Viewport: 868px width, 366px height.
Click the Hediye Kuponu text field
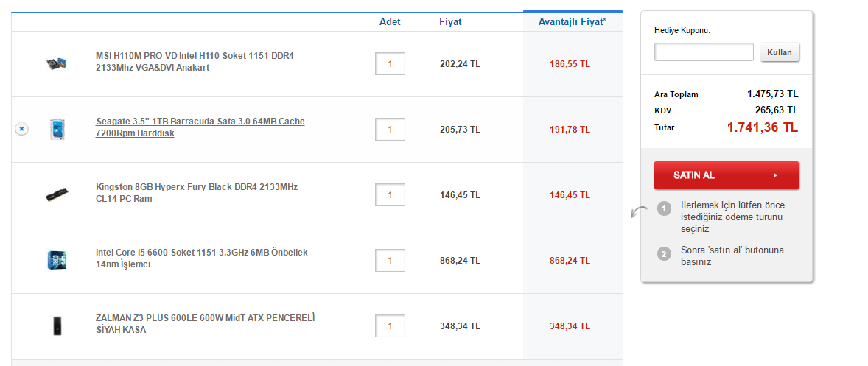[704, 52]
